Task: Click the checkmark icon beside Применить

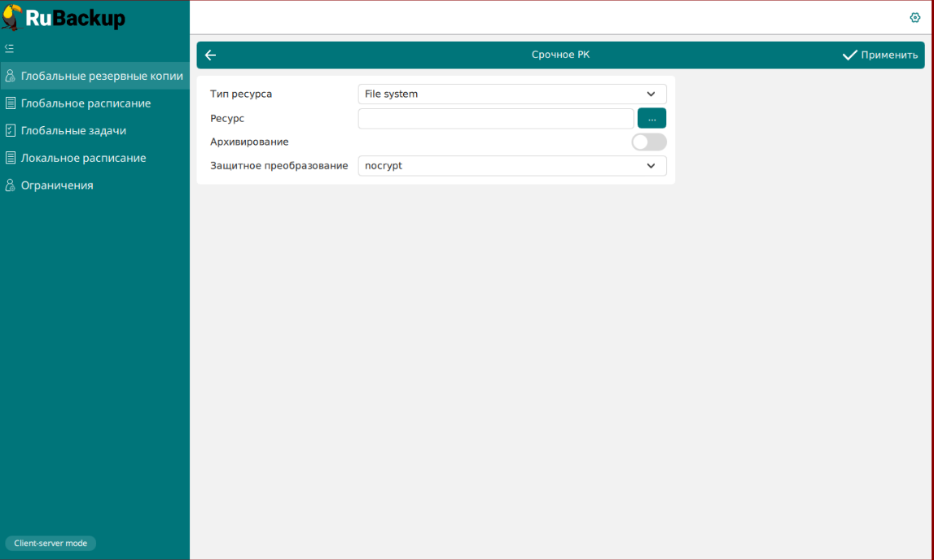Action: (849, 55)
